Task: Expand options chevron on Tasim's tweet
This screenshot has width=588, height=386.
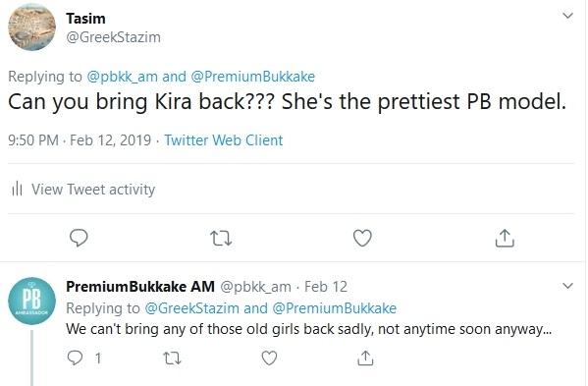Action: point(567,16)
